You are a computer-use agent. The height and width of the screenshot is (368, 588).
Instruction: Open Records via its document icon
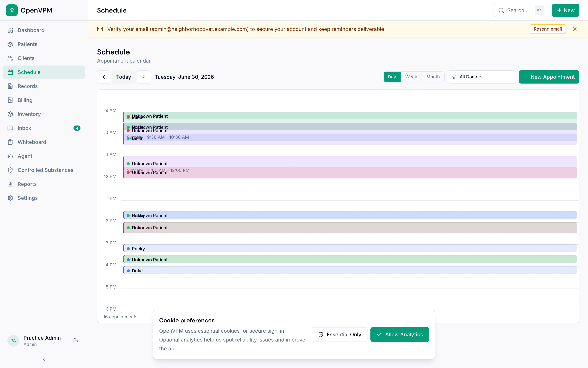(x=10, y=86)
